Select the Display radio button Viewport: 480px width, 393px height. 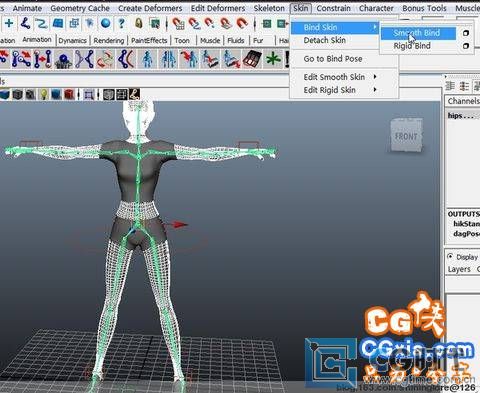450,256
